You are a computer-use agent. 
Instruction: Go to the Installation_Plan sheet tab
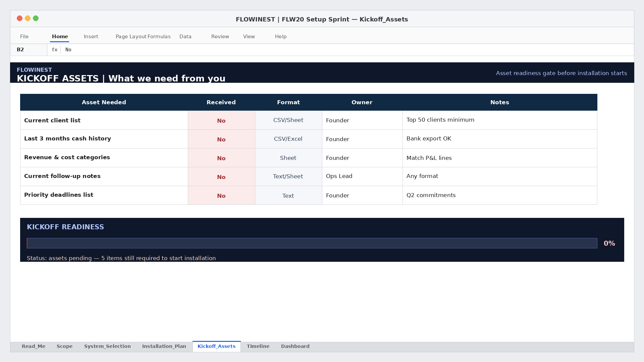164,347
